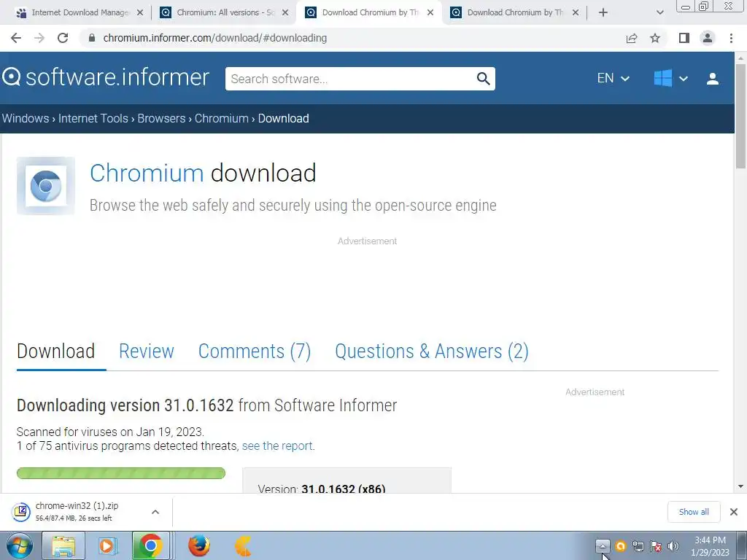Image resolution: width=747 pixels, height=560 pixels.
Task: Close the Chromium: All versions tab
Action: coord(285,12)
